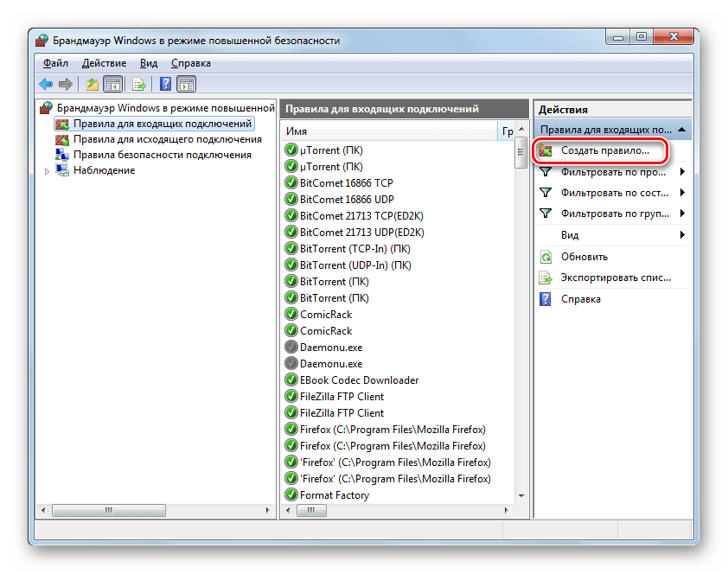728x574 pixels.
Task: Click Обновить action
Action: 584,257
